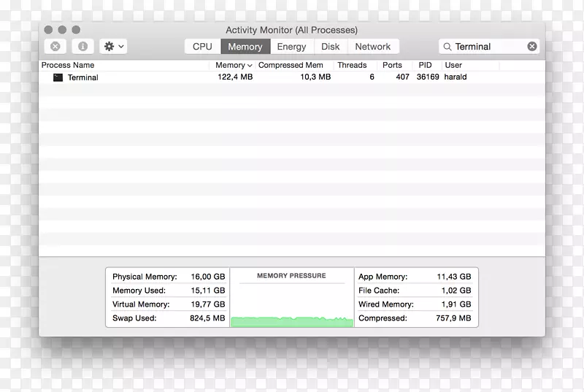This screenshot has width=584, height=392.
Task: Click the MEMORY PRESSURE heading
Action: click(291, 276)
